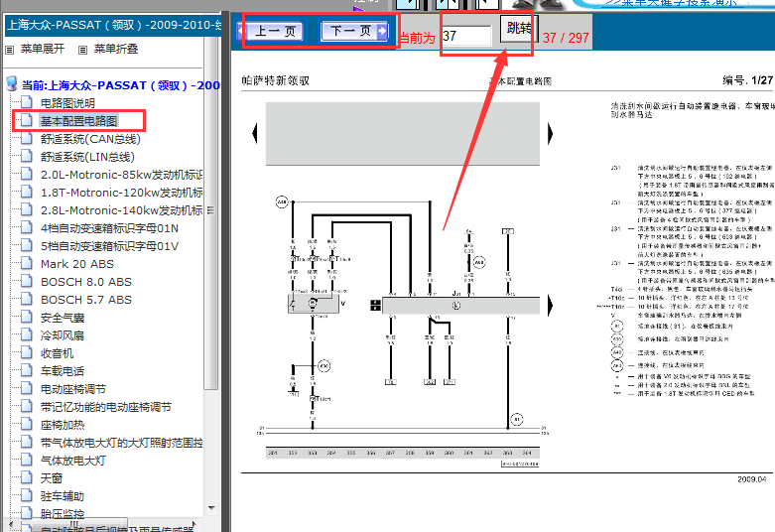Open 胎压监控 entry
This screenshot has height=532, width=775.
[x=63, y=514]
